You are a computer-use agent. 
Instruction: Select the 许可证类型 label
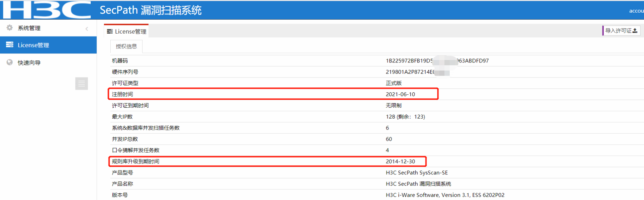point(125,83)
